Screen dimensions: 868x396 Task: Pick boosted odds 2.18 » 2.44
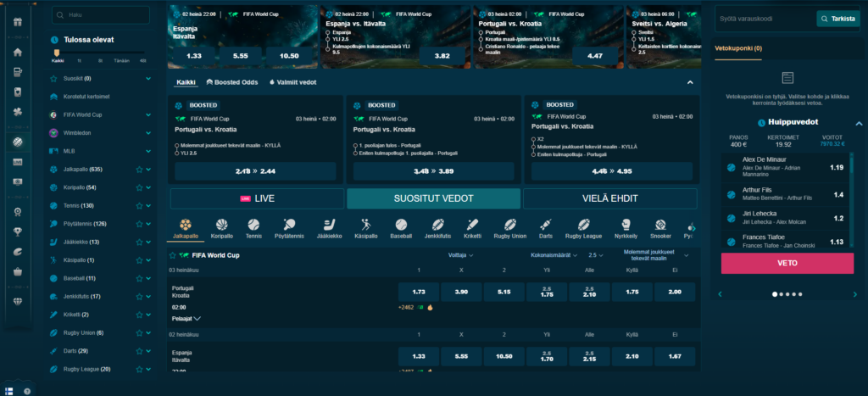point(255,171)
